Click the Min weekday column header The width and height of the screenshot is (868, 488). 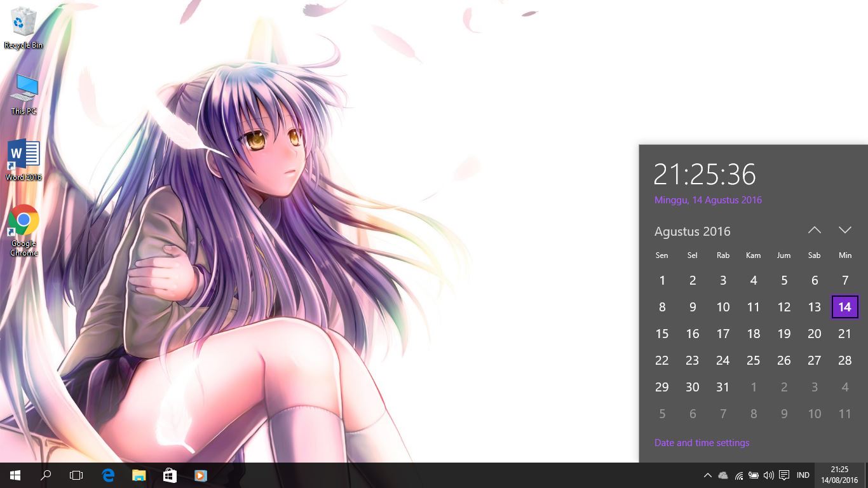tap(845, 255)
